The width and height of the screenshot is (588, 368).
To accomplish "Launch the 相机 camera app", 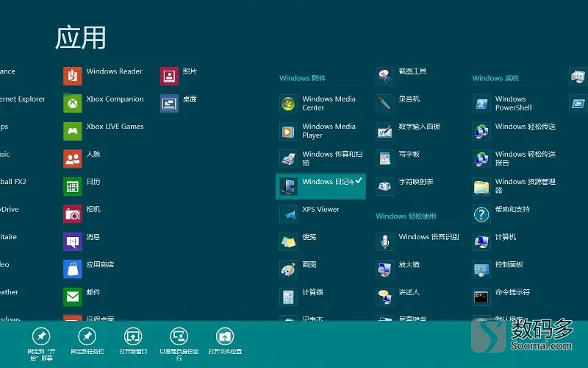I will coord(82,213).
